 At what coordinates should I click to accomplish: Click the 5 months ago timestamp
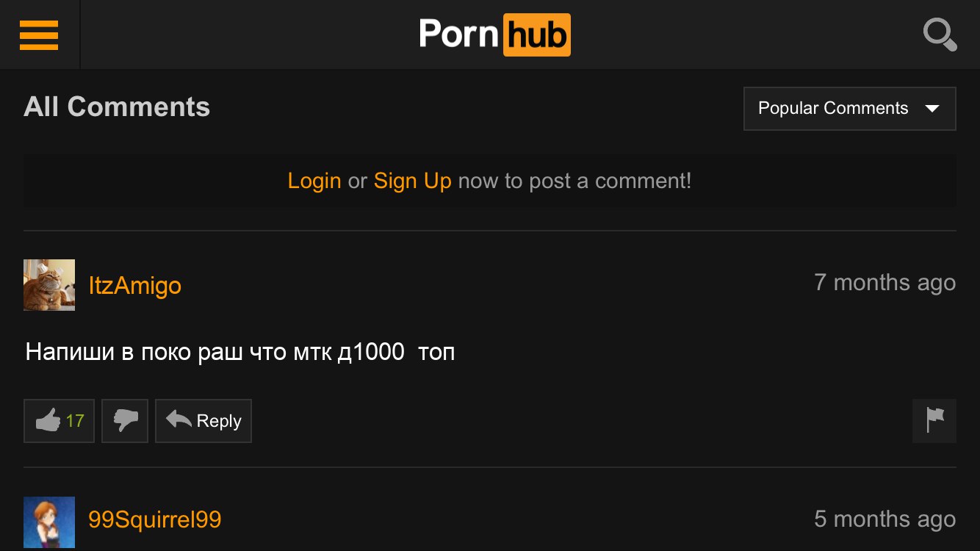[x=885, y=519]
